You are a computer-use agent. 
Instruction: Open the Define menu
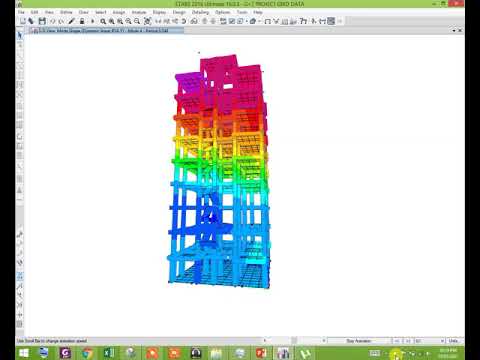click(66, 12)
